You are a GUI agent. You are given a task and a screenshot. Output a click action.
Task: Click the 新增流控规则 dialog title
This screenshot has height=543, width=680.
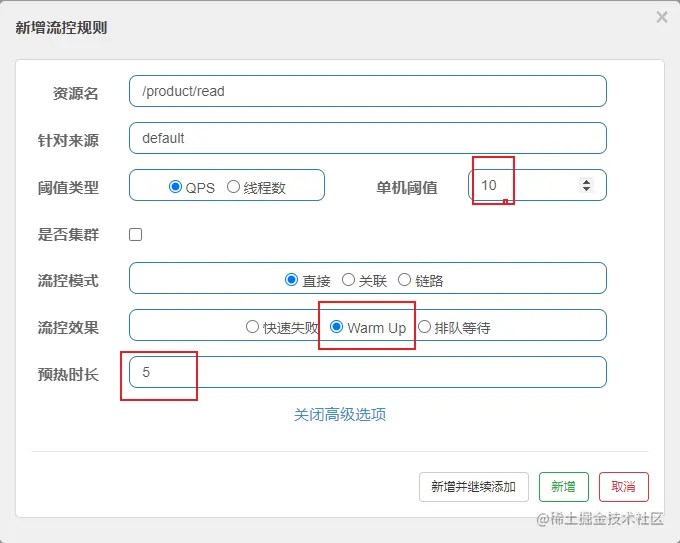61,28
